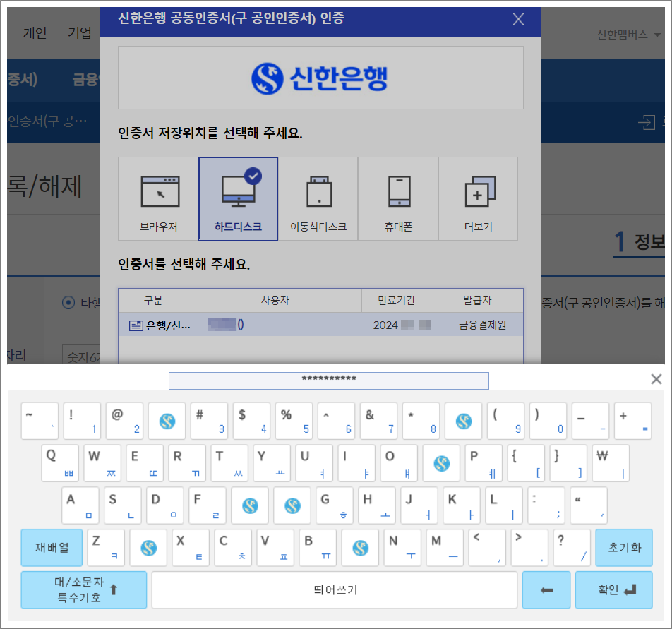The width and height of the screenshot is (672, 629).
Task: Expand the 신한멤버스 dropdown
Action: coord(628,35)
